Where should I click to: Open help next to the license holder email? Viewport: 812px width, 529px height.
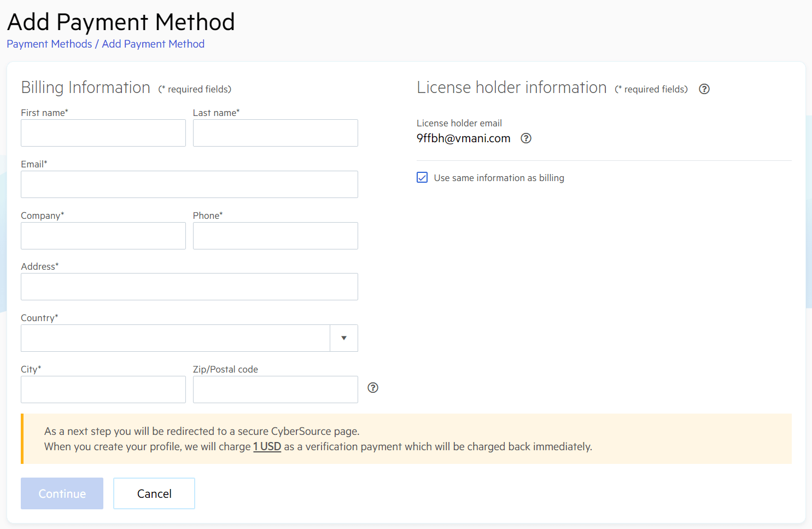point(525,138)
